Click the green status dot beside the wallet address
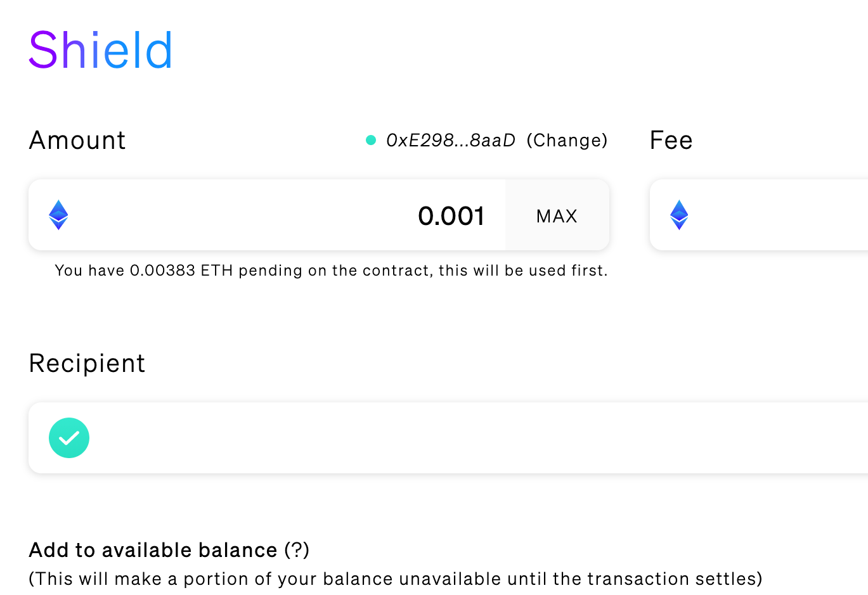This screenshot has height=595, width=868. coord(371,140)
